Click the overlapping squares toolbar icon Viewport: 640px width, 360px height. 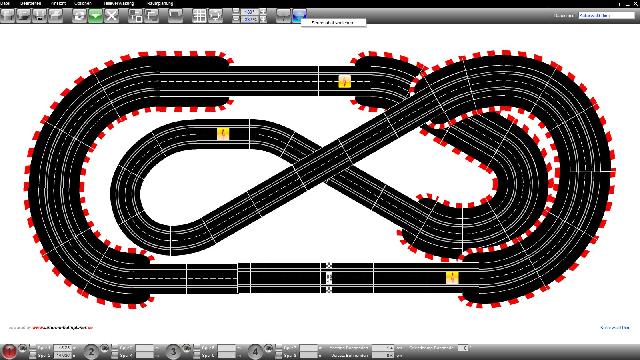(135, 16)
